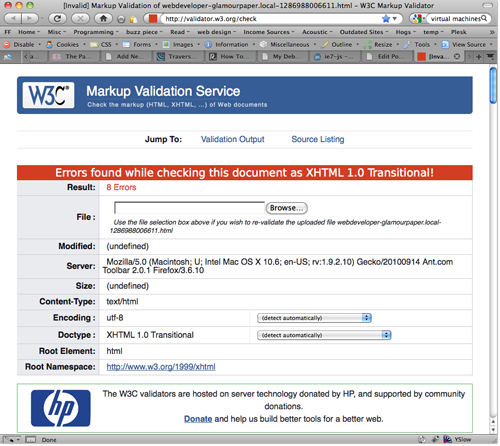The height and width of the screenshot is (446, 500).
Task: Open a new tab with plus button
Action: (479, 57)
